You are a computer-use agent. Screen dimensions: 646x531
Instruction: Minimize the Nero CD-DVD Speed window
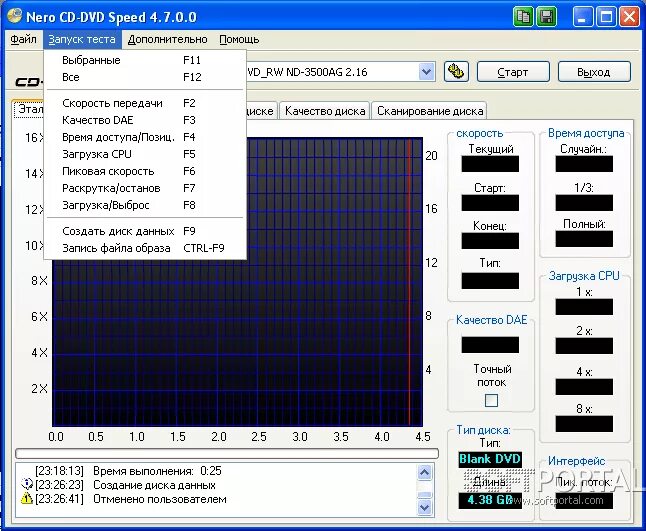click(x=583, y=17)
